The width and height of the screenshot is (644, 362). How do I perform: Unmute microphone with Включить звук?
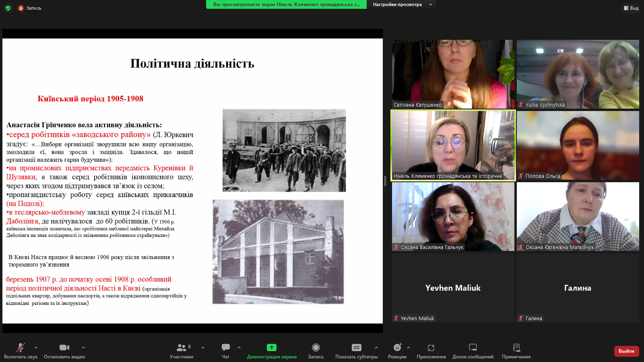[x=21, y=348]
